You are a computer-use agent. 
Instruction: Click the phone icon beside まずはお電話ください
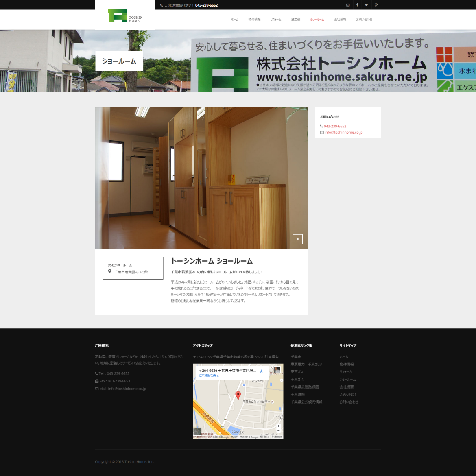point(162,5)
